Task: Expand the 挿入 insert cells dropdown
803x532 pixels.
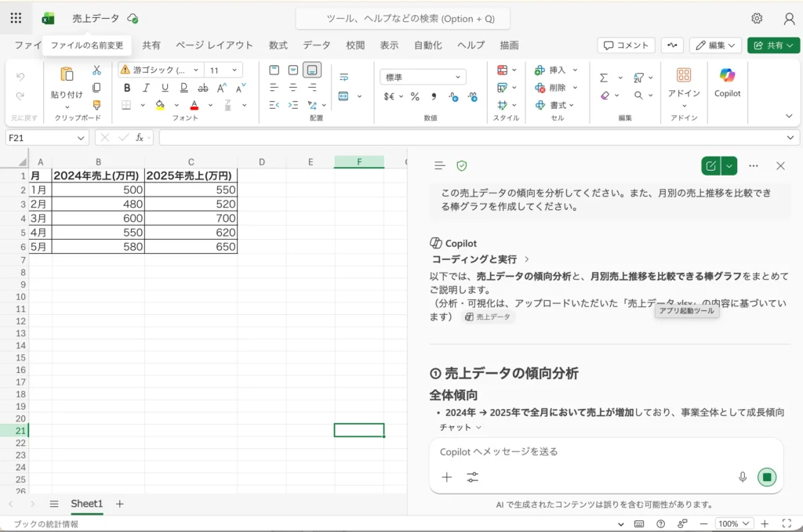Action: pyautogui.click(x=575, y=70)
